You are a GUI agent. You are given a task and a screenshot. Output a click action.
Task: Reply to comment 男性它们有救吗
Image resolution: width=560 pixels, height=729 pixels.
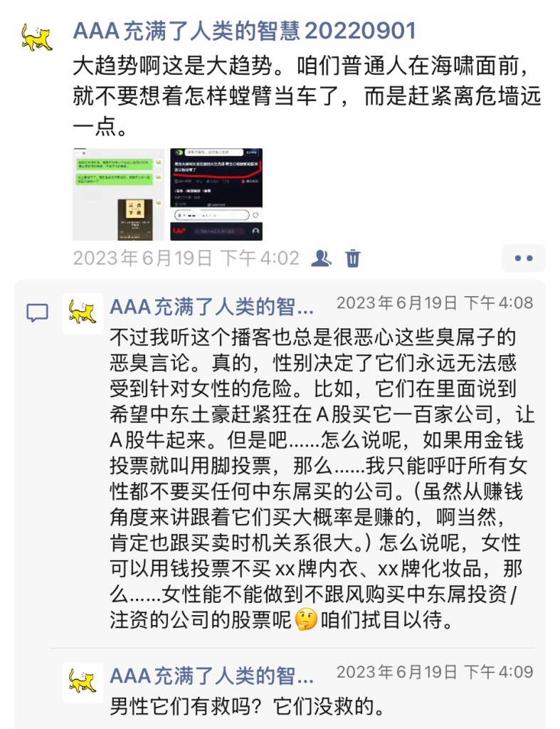pos(248,707)
